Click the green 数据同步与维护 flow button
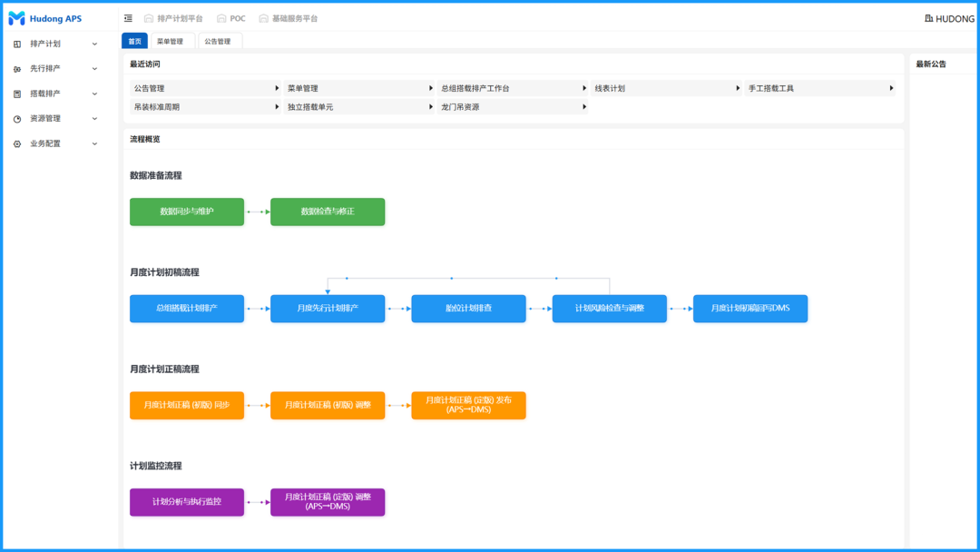 click(187, 212)
